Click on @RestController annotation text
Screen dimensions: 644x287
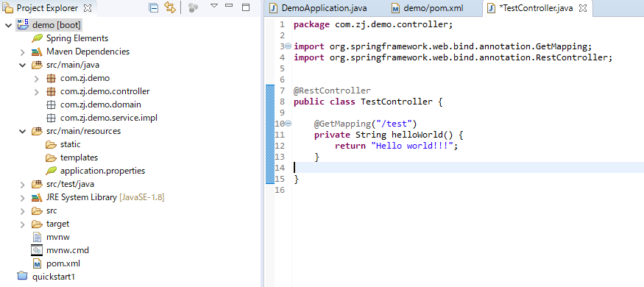(x=332, y=91)
